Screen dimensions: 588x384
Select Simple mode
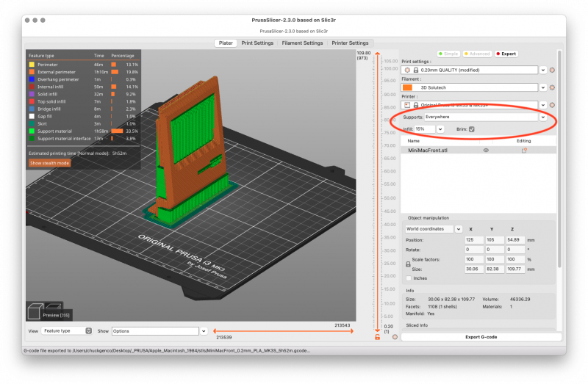[x=448, y=54]
